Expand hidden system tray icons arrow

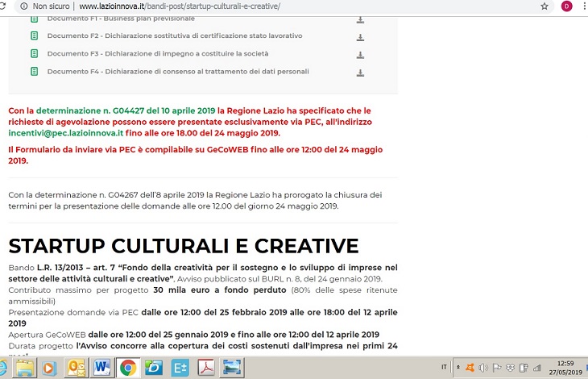[x=456, y=368]
